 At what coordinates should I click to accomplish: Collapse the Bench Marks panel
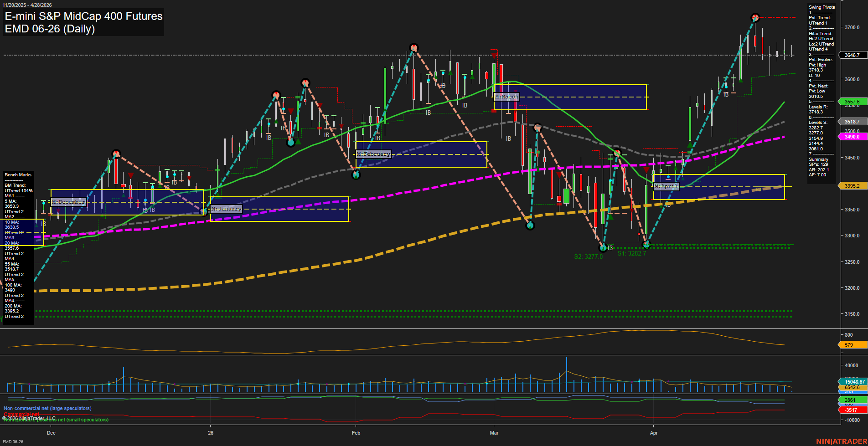click(x=17, y=174)
